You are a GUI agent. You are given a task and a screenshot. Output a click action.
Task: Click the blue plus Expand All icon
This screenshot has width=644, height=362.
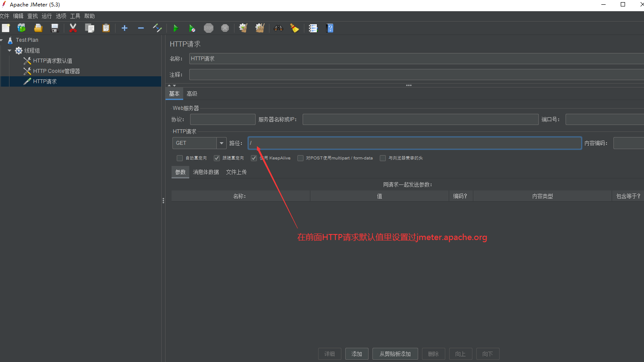point(125,28)
